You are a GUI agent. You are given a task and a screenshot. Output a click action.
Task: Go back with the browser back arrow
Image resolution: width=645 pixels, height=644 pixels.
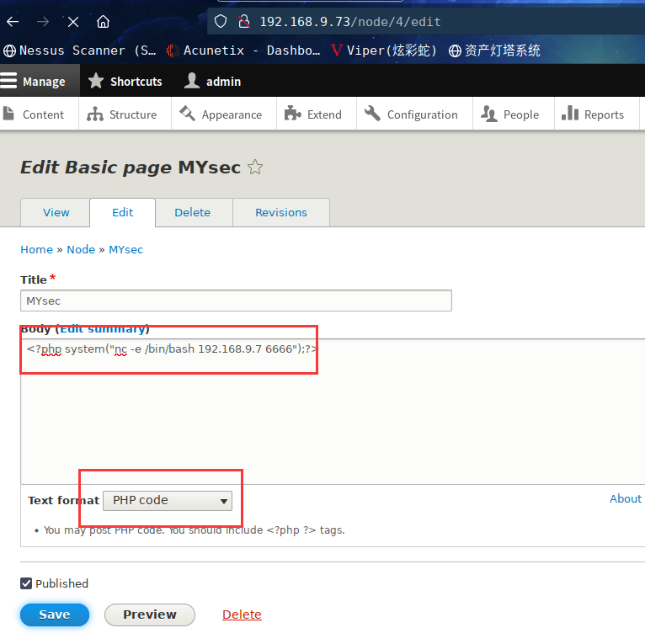click(13, 21)
